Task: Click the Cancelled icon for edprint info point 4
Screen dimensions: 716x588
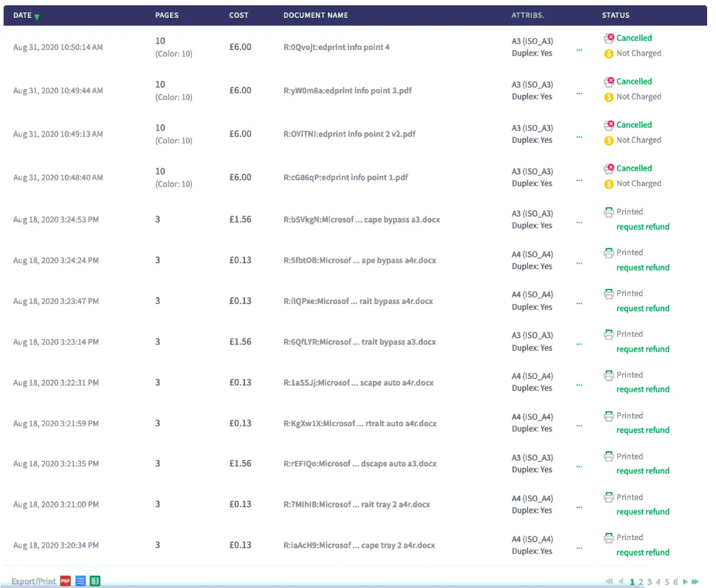Action: (x=609, y=38)
